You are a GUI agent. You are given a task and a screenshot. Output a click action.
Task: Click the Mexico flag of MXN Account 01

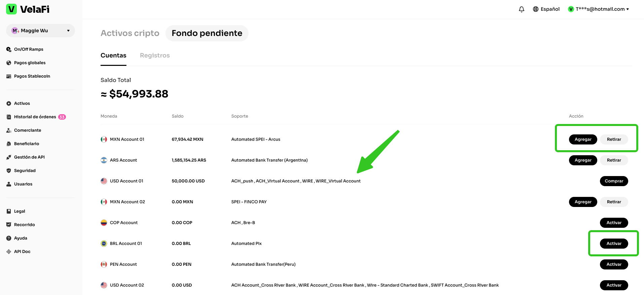tap(104, 139)
